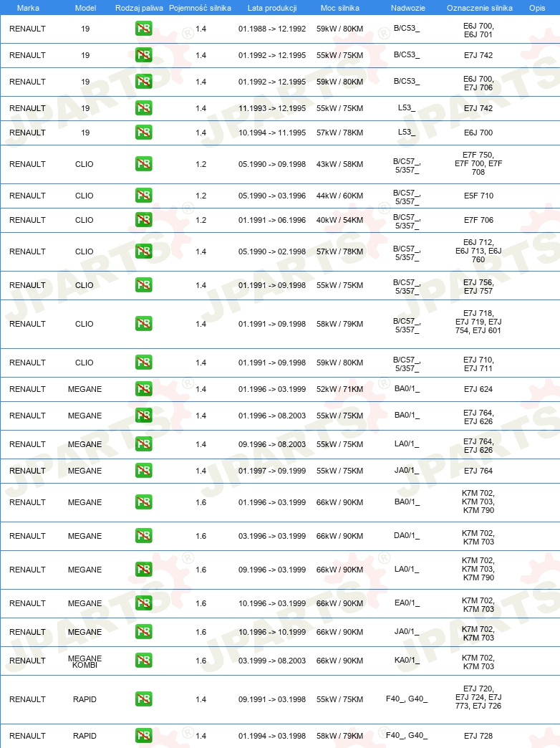The image size is (560, 748).
Task: Click the fuel icon in the E6J 701 row
Action: (143, 29)
